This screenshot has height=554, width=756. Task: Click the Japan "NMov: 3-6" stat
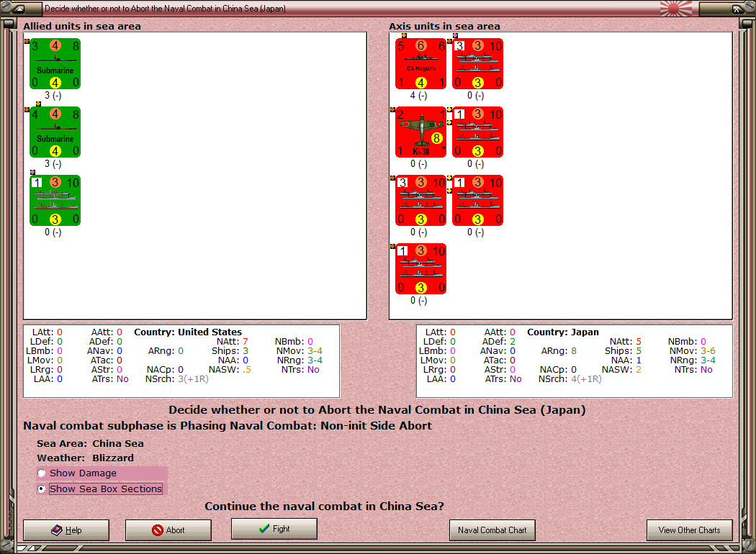tap(693, 350)
